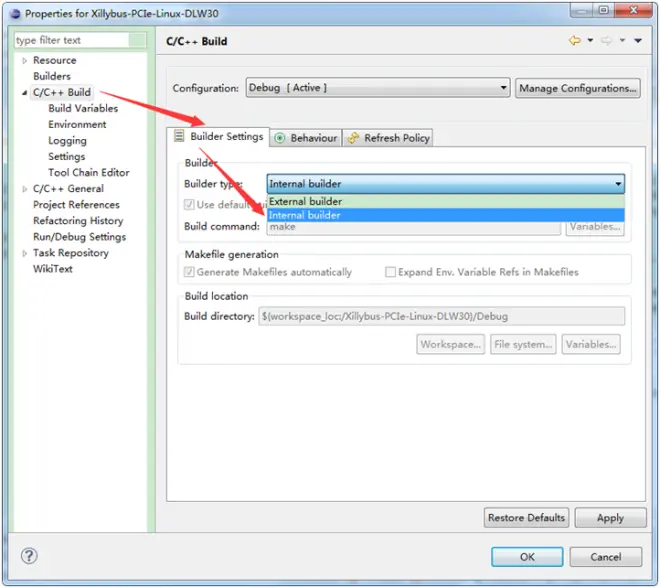Click the help question mark icon
660x588 pixels.
29,556
